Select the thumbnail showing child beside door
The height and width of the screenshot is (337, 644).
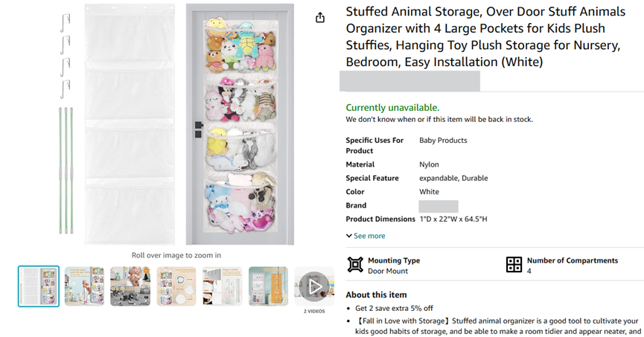(x=84, y=286)
